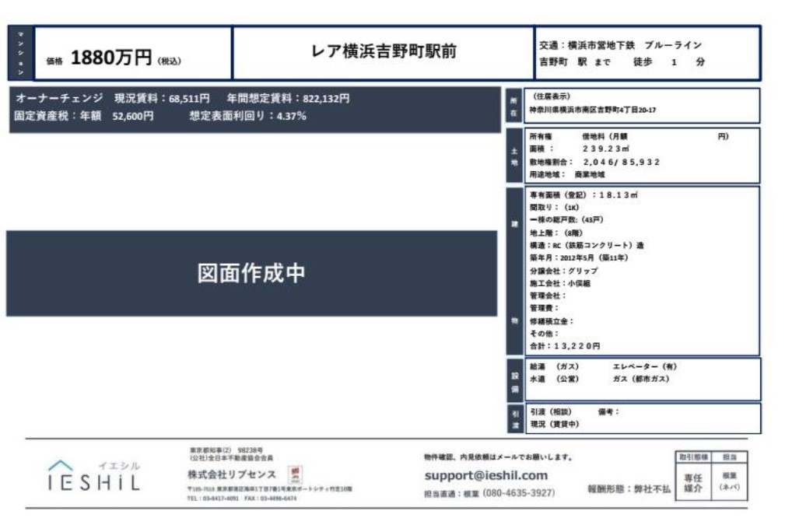Image resolution: width=785 pixels, height=532 pixels.
Task: Select the property title レア横浜吉野町駅前
Action: click(x=384, y=52)
